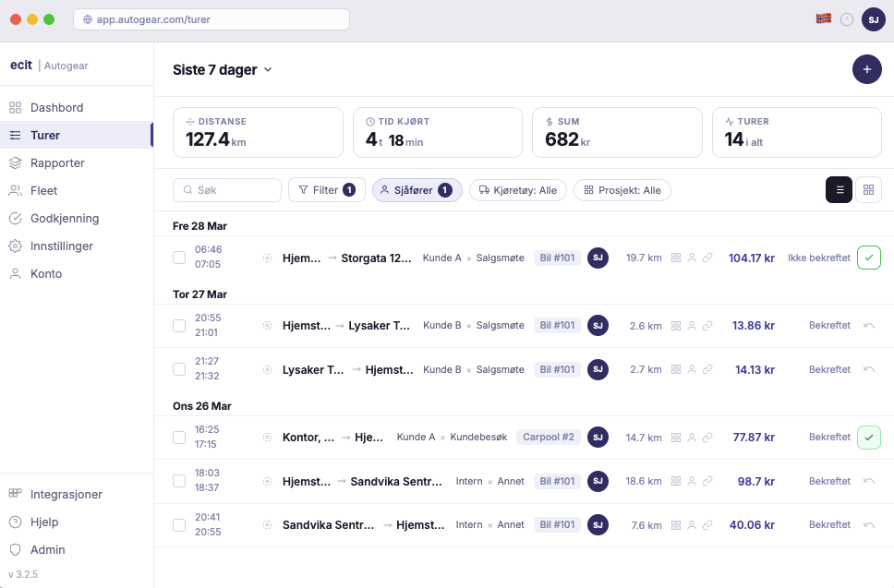Click the plus button to add trip
The height and width of the screenshot is (588, 894).
866,69
